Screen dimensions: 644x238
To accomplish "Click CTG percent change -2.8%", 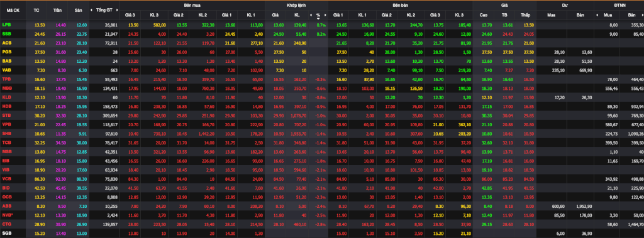I will [321, 224].
